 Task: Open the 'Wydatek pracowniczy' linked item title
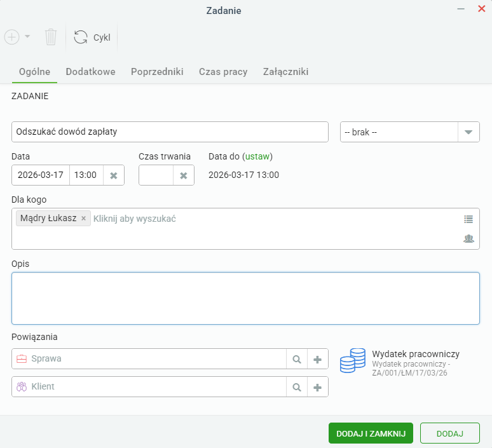416,354
